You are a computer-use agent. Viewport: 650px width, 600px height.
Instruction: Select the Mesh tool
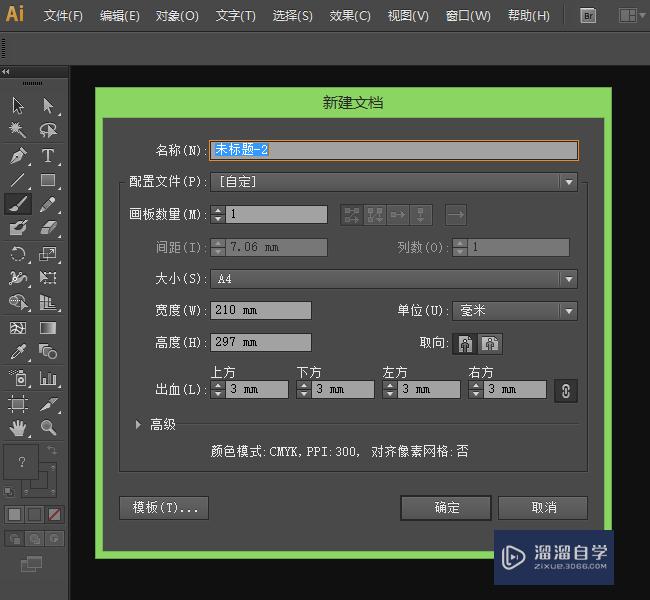18,328
